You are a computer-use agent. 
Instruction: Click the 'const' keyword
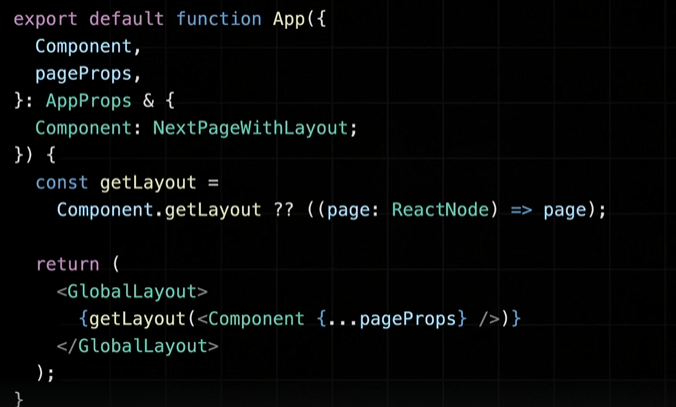pyautogui.click(x=62, y=183)
